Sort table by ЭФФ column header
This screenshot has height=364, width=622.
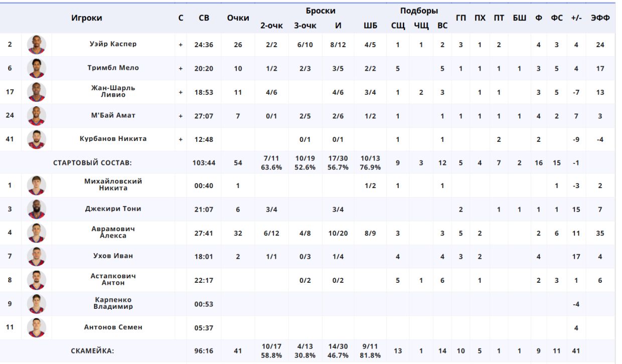tap(600, 18)
